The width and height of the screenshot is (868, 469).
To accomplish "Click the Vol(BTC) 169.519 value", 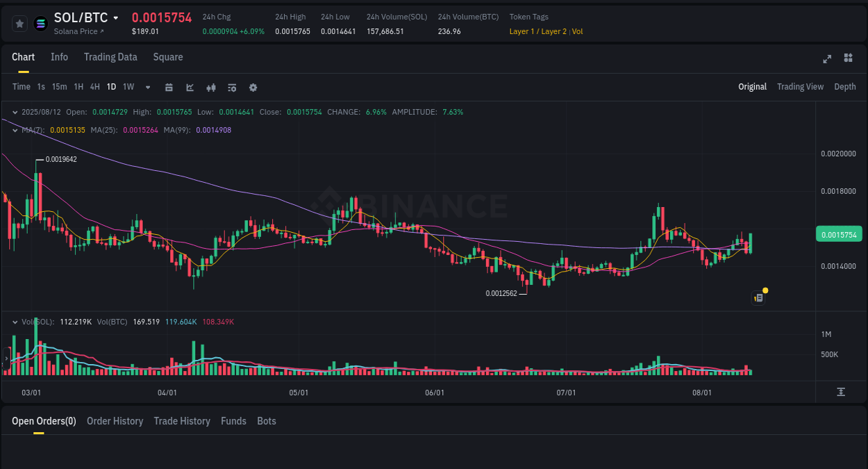I will tap(145, 322).
